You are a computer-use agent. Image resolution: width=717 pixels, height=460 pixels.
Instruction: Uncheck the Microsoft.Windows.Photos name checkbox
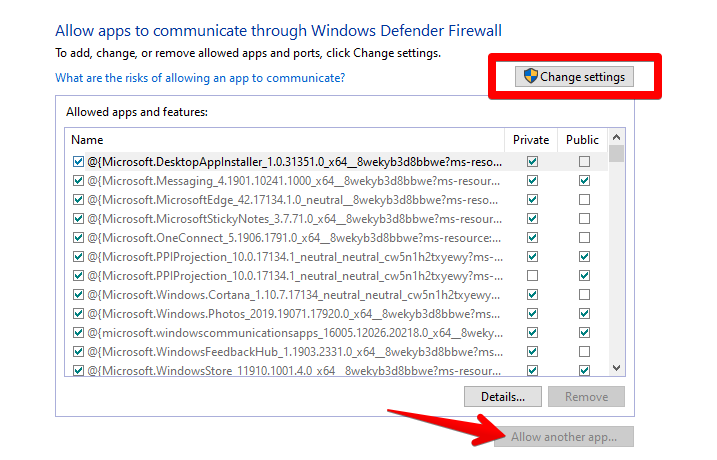(78, 314)
